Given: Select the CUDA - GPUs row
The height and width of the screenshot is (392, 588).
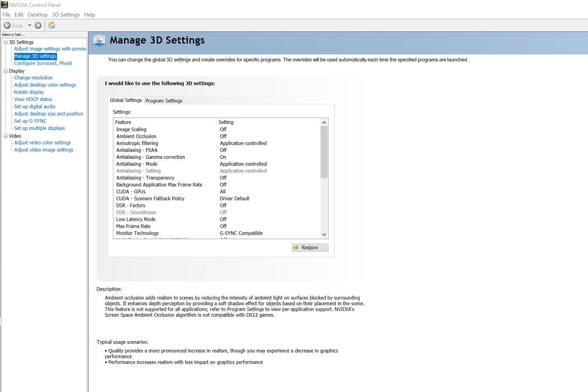Looking at the screenshot, I should point(217,191).
